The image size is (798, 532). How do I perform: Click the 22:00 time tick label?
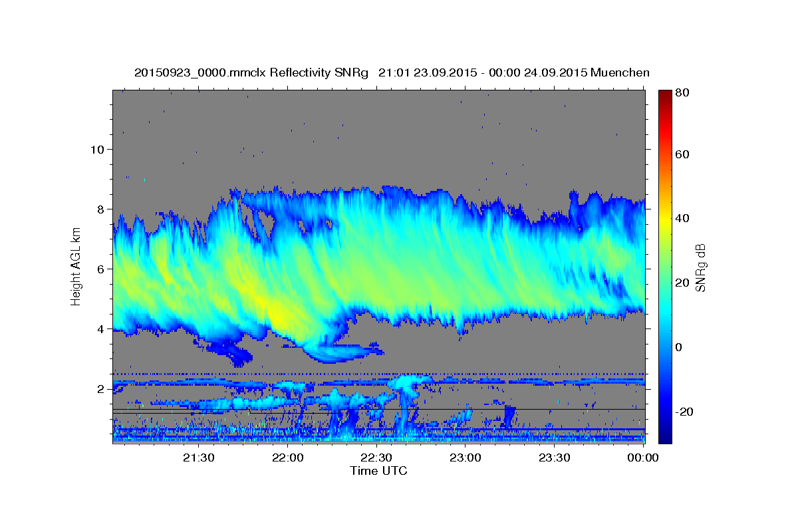pos(287,458)
